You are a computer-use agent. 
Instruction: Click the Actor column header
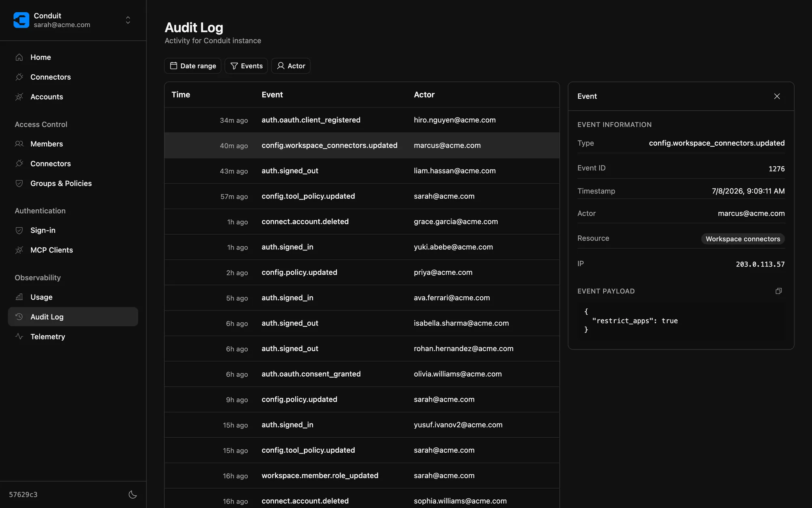[424, 95]
